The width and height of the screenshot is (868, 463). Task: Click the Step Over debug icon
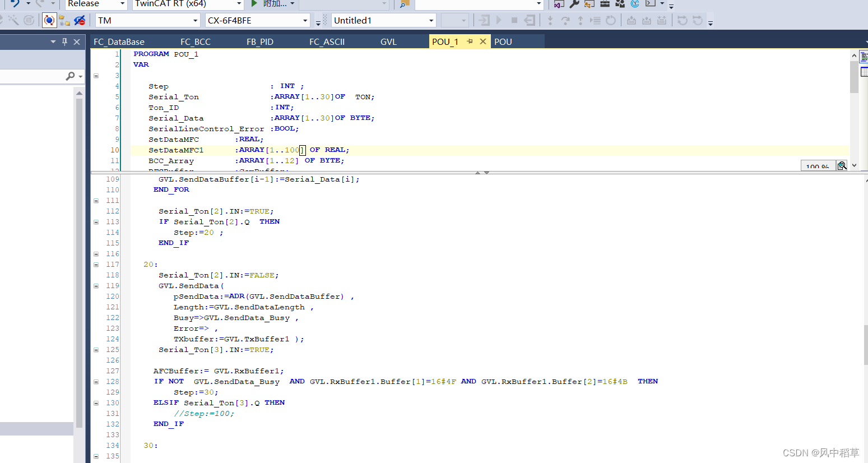(565, 21)
